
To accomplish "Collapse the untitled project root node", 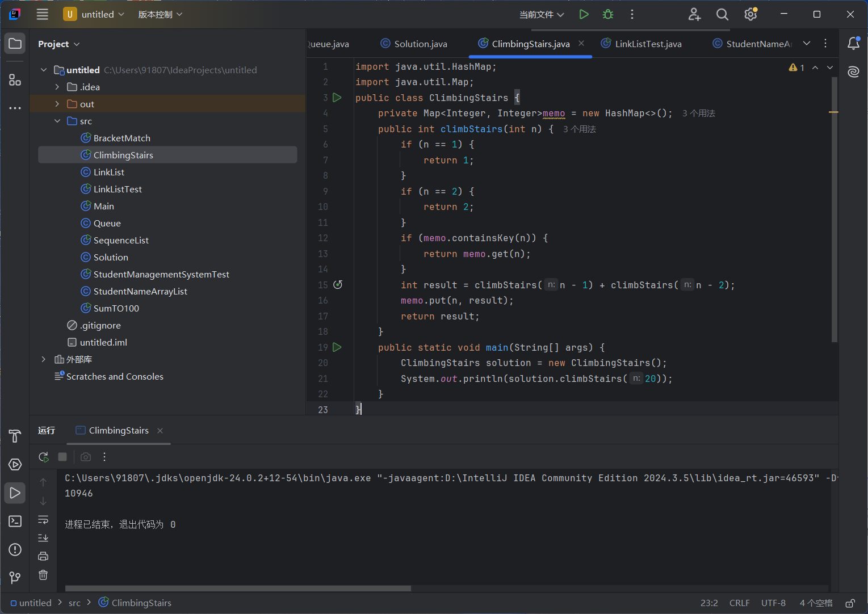I will click(x=44, y=70).
